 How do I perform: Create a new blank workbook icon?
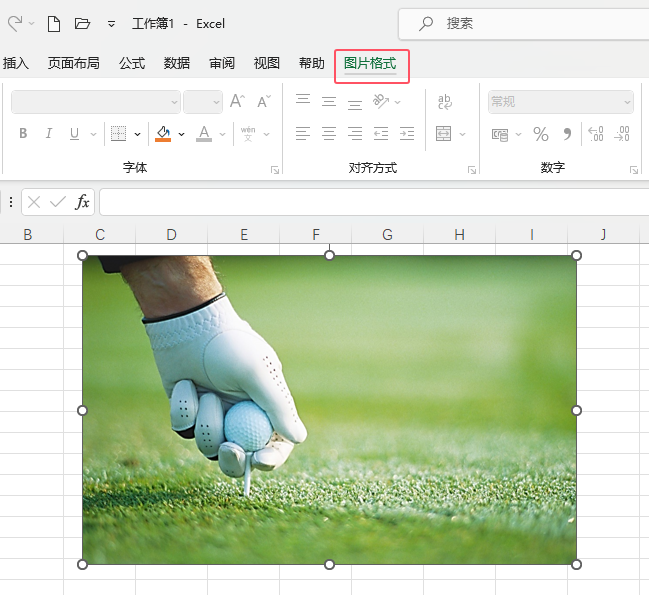54,24
